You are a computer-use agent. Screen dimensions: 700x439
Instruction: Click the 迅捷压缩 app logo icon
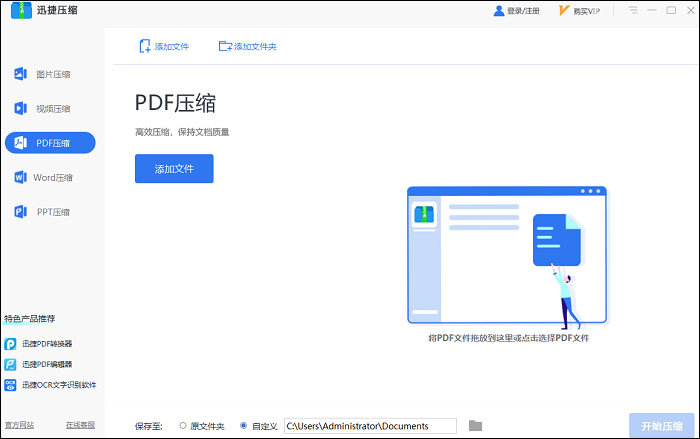pyautogui.click(x=21, y=10)
